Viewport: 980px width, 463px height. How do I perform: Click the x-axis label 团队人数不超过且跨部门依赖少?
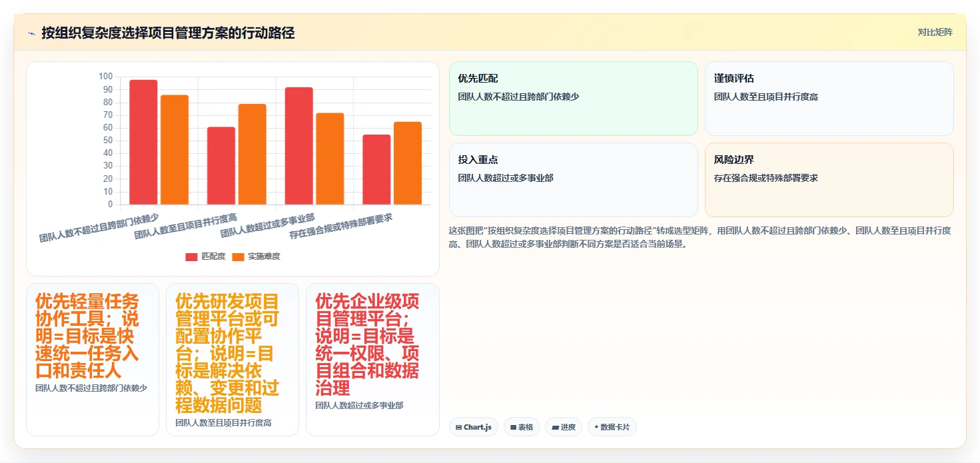pos(99,228)
